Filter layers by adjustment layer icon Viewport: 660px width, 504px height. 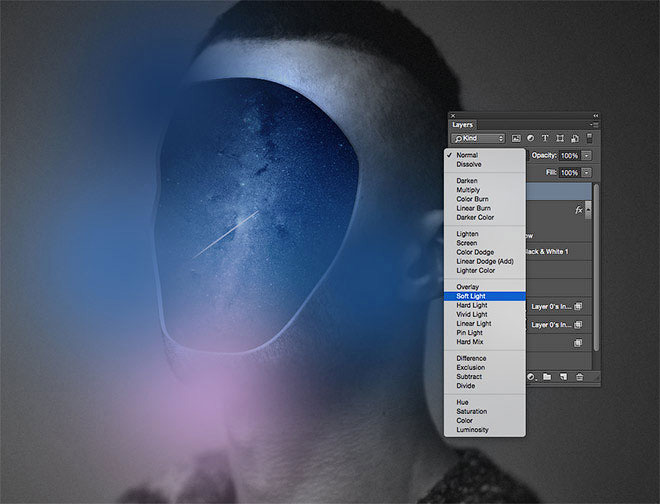530,138
